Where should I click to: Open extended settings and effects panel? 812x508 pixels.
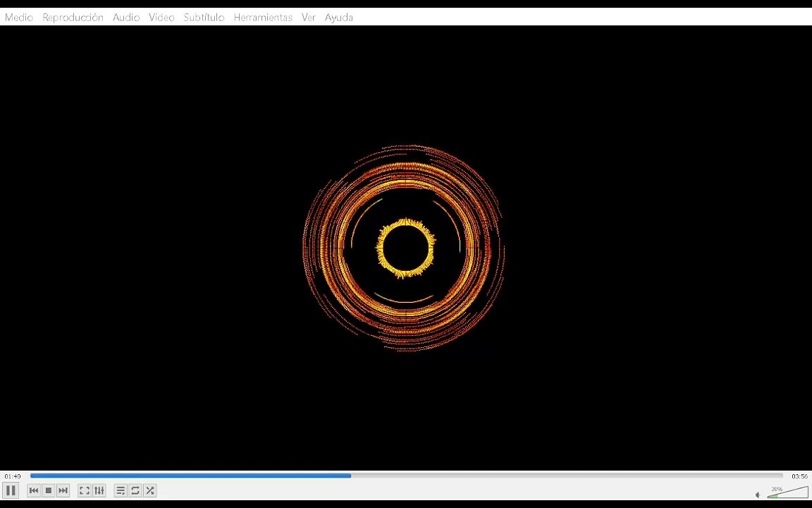click(x=99, y=490)
